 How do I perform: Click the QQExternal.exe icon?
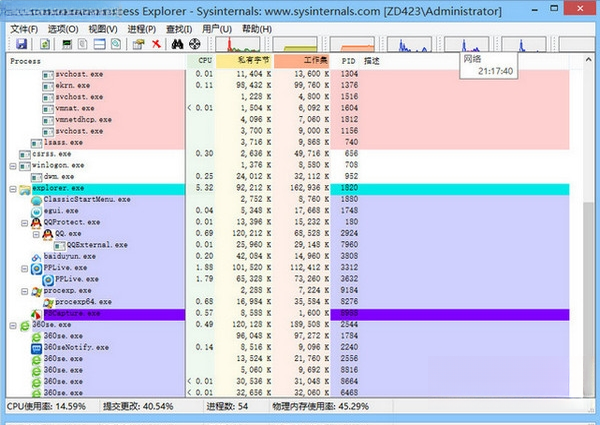pos(59,246)
